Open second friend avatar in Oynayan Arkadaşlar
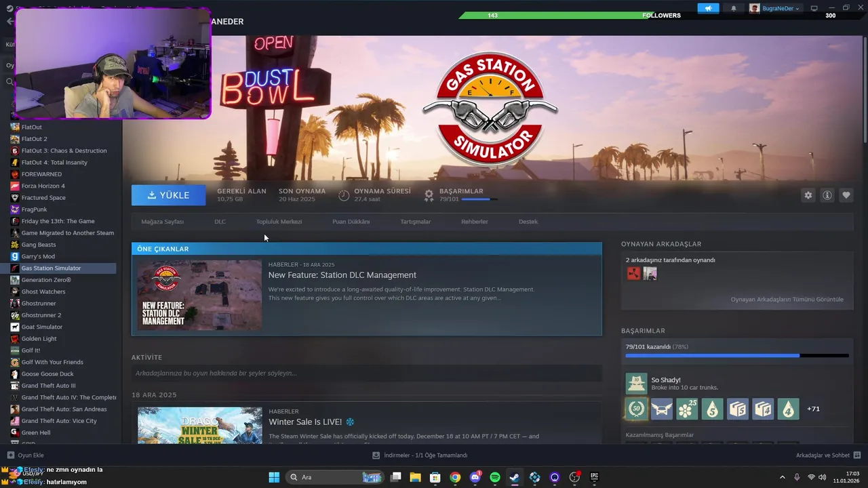The height and width of the screenshot is (488, 868). tap(650, 274)
